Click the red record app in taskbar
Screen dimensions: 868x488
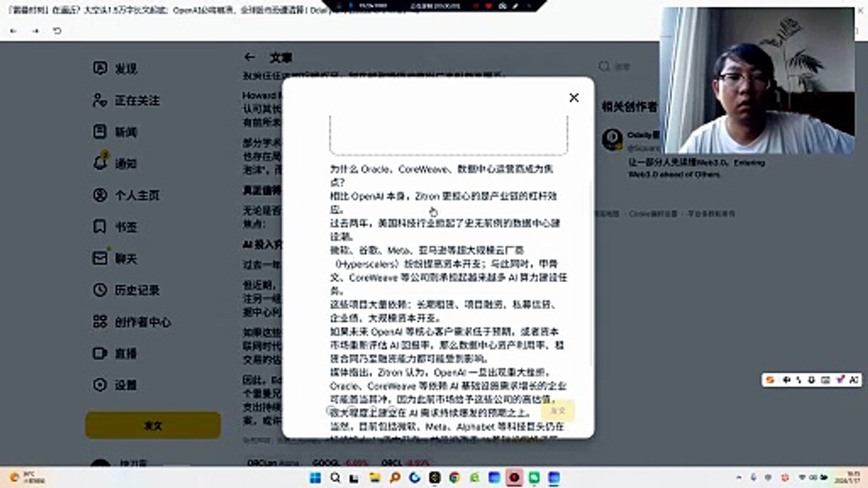coord(514,478)
